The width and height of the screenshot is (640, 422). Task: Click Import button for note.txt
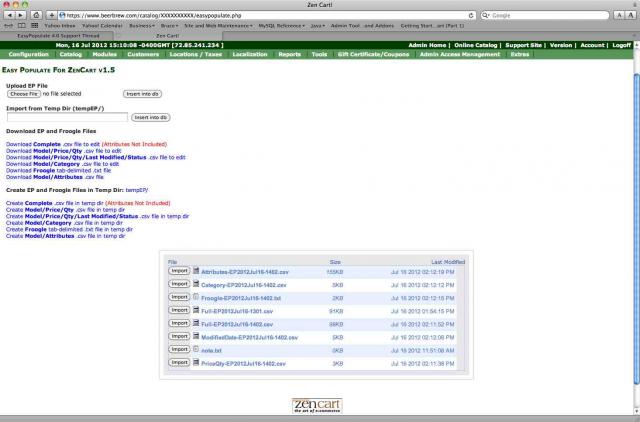pos(179,349)
